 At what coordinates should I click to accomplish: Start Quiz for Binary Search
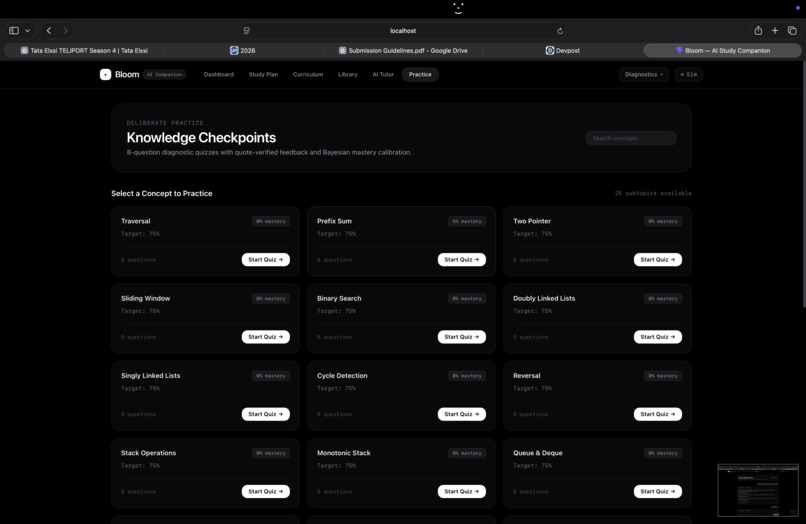point(462,337)
